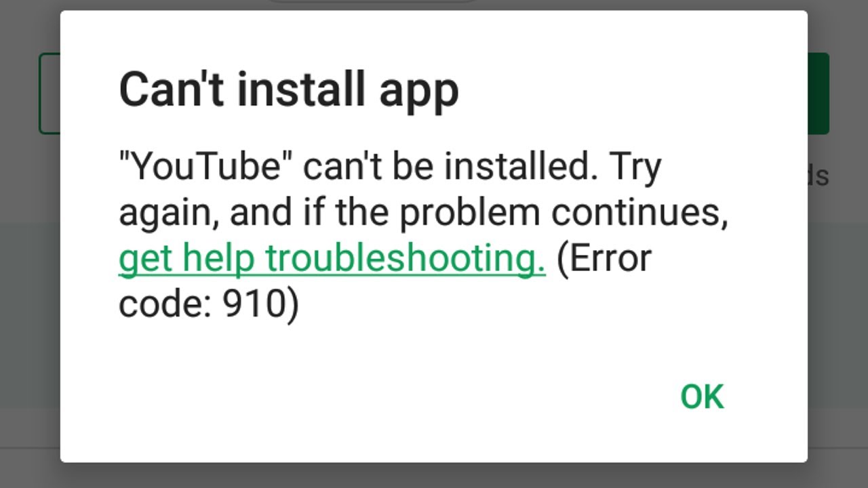Image resolution: width=868 pixels, height=488 pixels.
Task: Tap the dimmed background above the dialog
Action: [136, 5]
